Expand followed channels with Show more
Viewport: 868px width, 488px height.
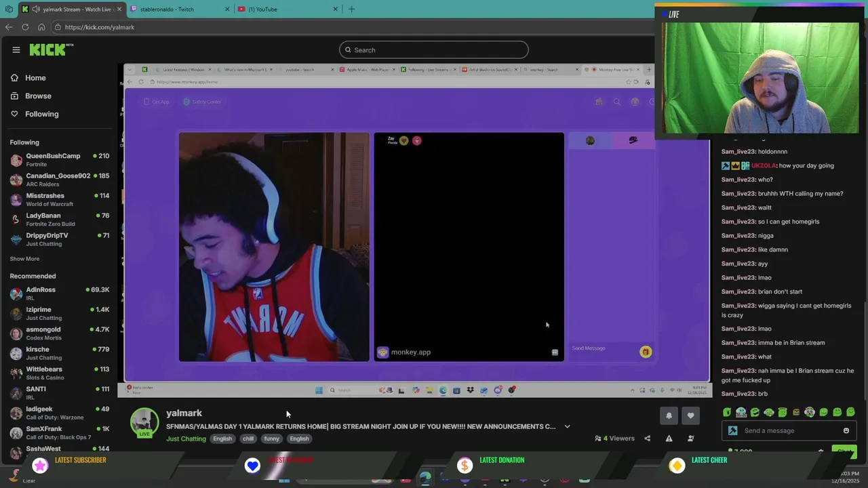24,259
